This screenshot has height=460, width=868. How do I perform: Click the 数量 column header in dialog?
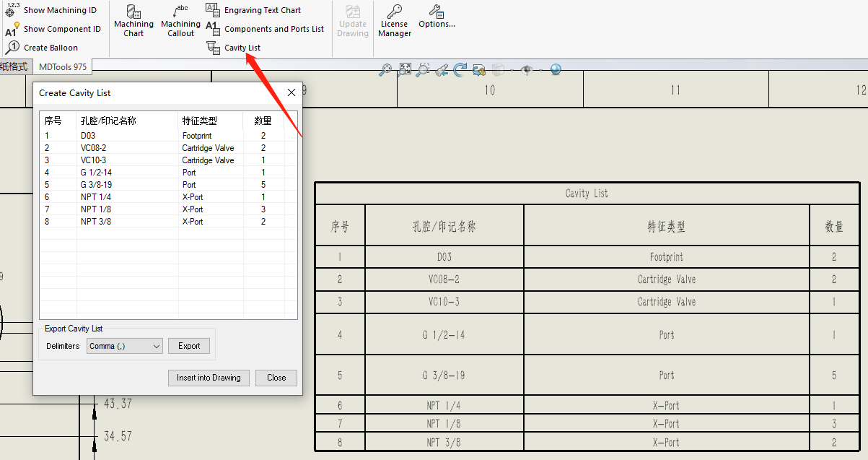[263, 121]
